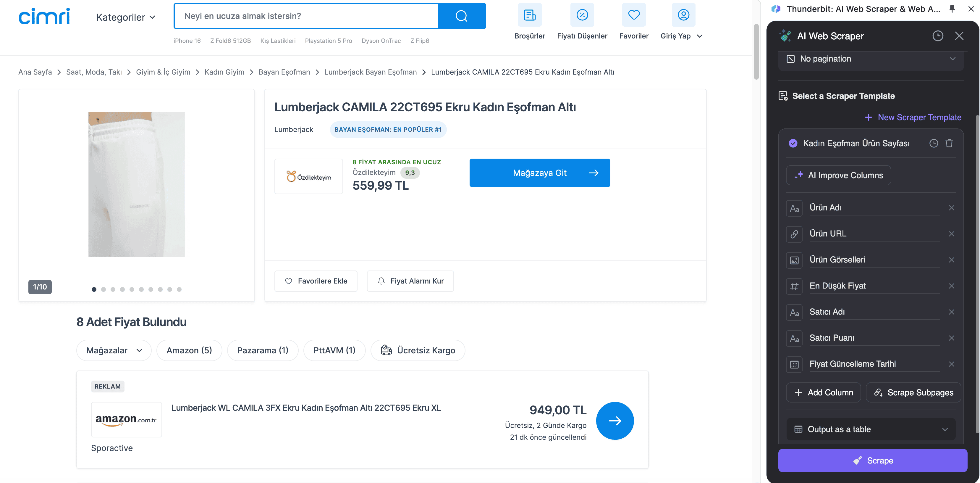
Task: Delete the Kadın Eşofman template
Action: pyautogui.click(x=949, y=143)
